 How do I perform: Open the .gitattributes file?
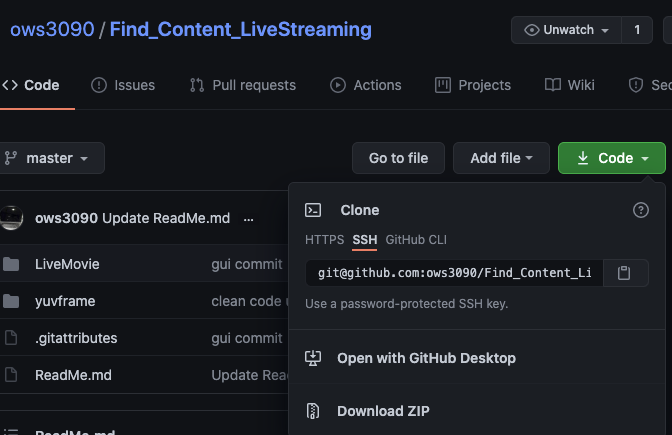(x=76, y=338)
